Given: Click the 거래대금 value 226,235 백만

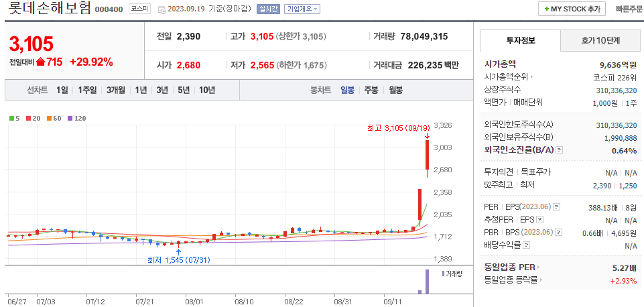Looking at the screenshot, I should [434, 65].
